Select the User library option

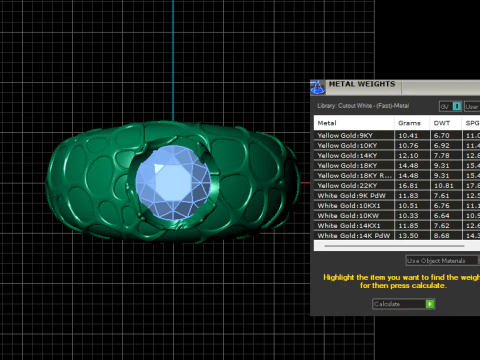tap(472, 107)
